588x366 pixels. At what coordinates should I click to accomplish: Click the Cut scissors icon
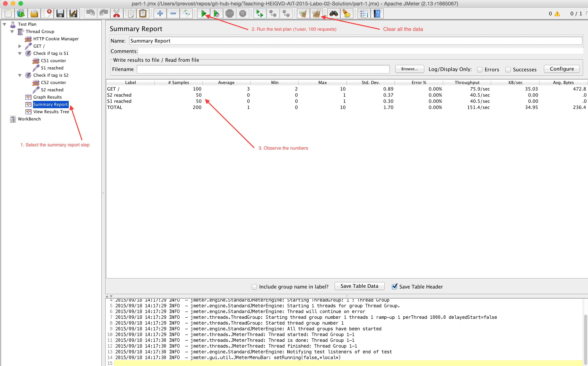tap(117, 14)
